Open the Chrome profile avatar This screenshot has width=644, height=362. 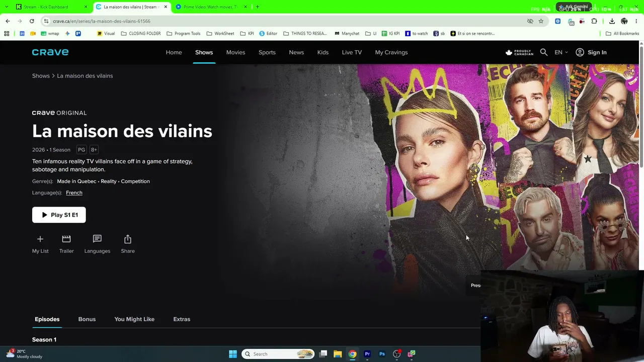click(624, 21)
